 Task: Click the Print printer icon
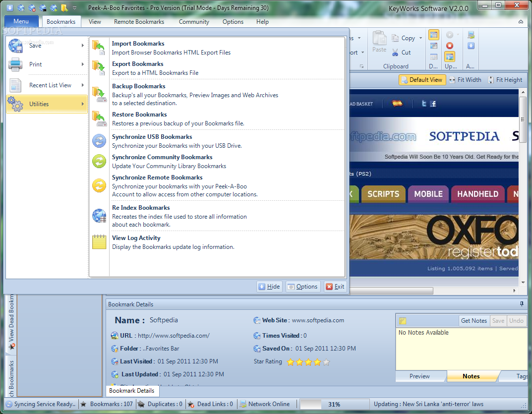[x=15, y=64]
